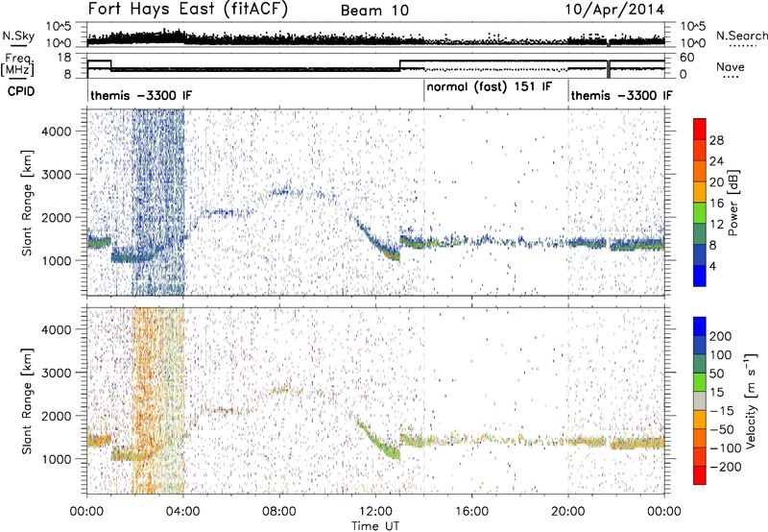This screenshot has height=532, width=768.
Task: Click the "16" label on the power colorbar
Action: coord(716,204)
